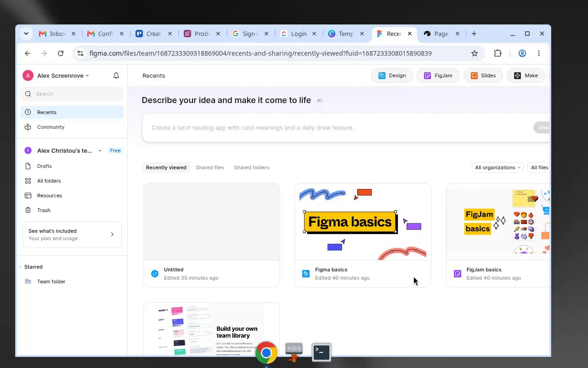Switch to Shared folders tab
This screenshot has height=368, width=588.
point(252,167)
